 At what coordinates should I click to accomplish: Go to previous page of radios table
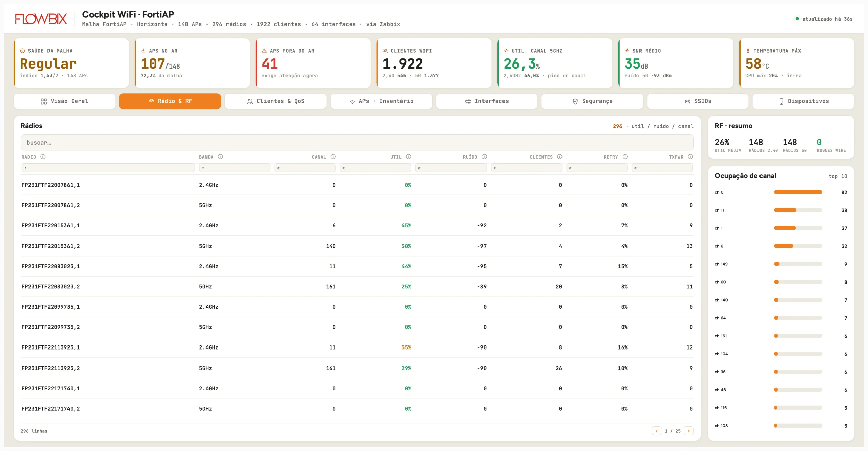click(x=657, y=431)
